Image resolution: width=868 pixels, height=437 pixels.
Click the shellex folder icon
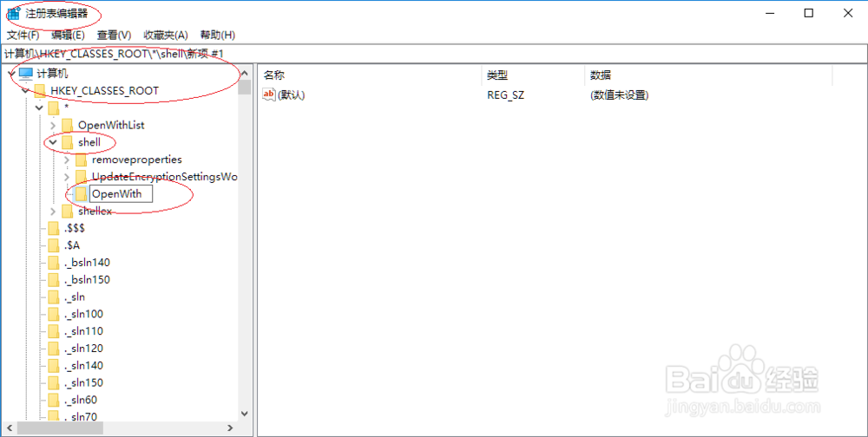click(68, 212)
